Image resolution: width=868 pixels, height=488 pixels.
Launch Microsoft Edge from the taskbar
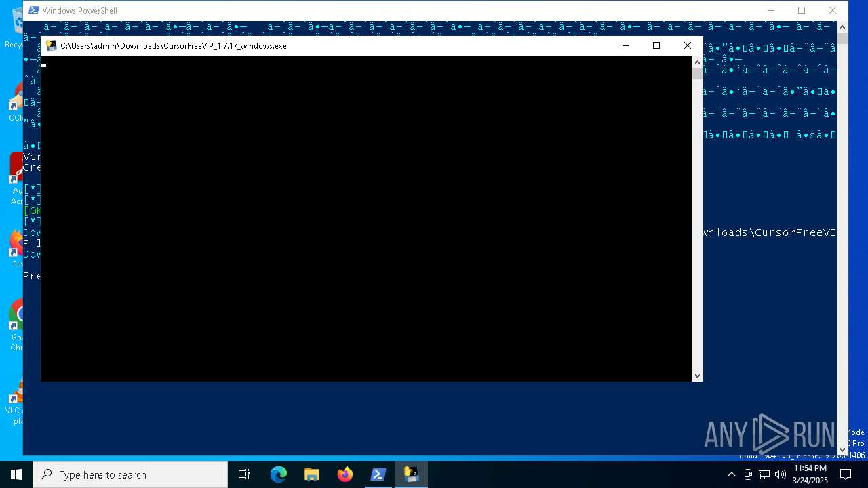[x=279, y=474]
